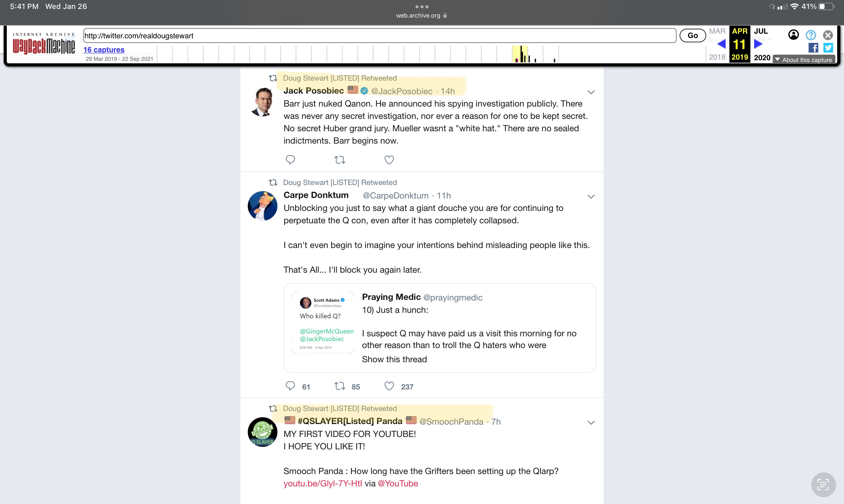
Task: Open quoted Praying Medic name
Action: click(x=391, y=297)
